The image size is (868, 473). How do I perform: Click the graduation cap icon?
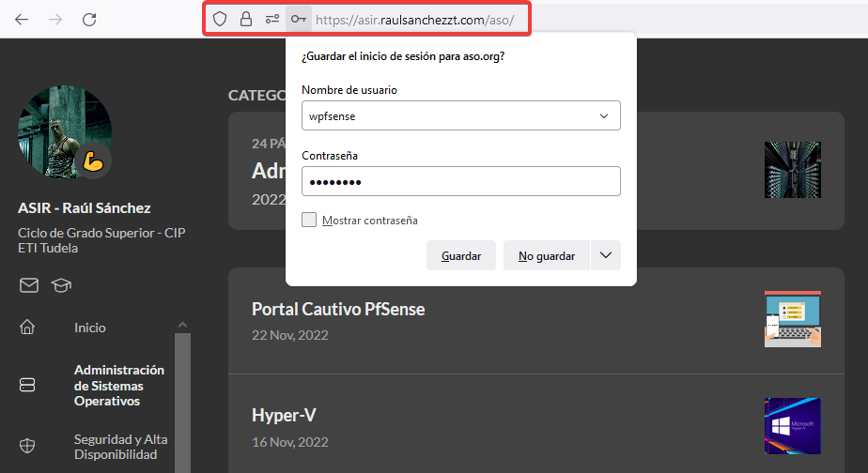[61, 285]
